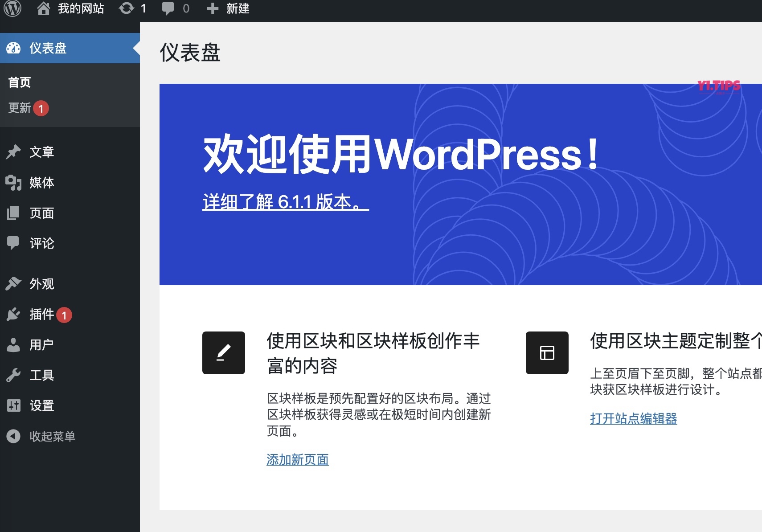Click the 添加新页面 link
The width and height of the screenshot is (762, 532).
(297, 459)
